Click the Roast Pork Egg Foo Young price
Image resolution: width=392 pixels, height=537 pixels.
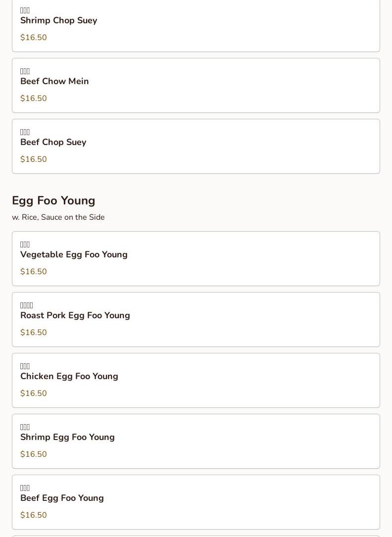pyautogui.click(x=34, y=333)
